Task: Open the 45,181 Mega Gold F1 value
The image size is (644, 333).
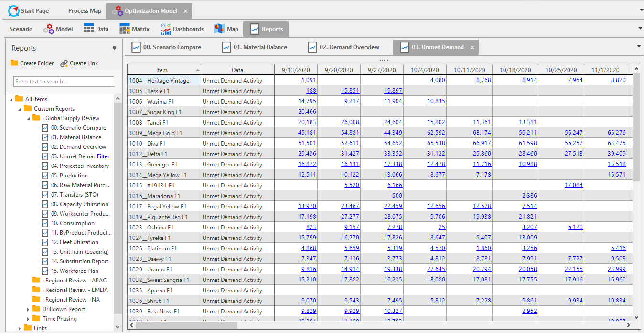Action: point(307,133)
